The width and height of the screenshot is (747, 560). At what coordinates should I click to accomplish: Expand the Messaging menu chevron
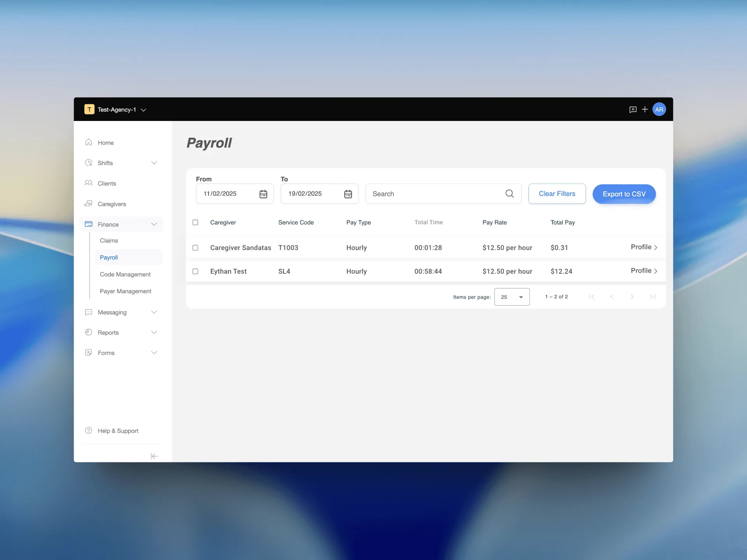[x=154, y=312]
